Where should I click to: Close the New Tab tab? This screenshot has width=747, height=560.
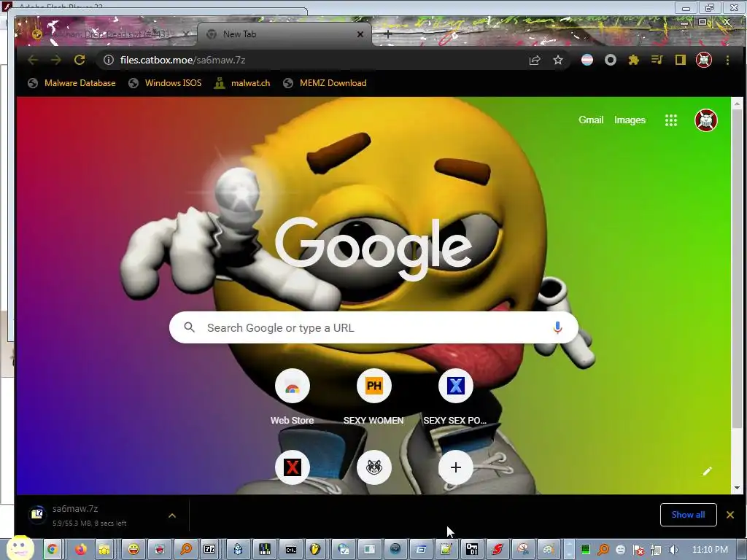pyautogui.click(x=360, y=34)
